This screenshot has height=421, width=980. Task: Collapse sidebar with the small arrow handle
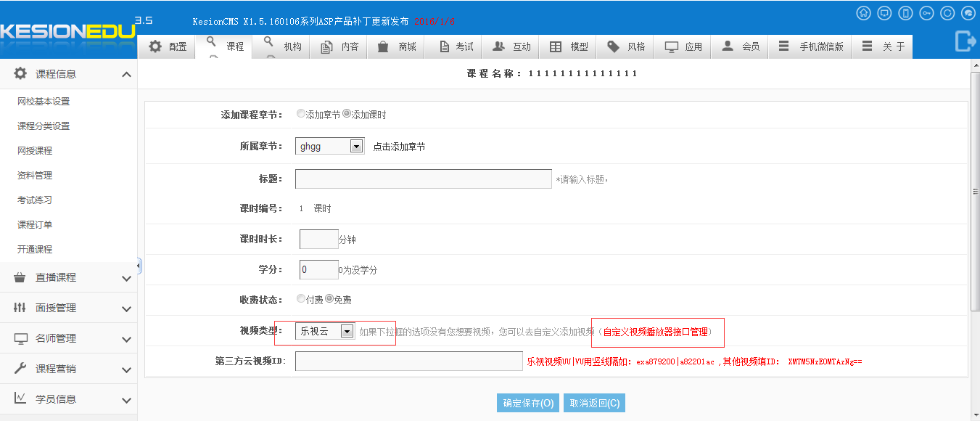139,266
